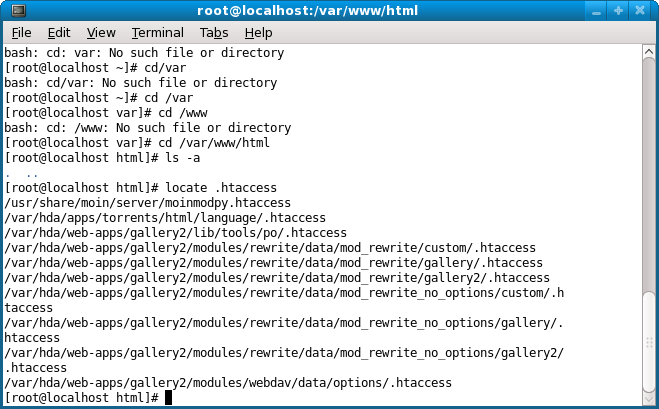Click the terminal cursor at the prompt
Screen dimensions: 659x409
[x=168, y=398]
